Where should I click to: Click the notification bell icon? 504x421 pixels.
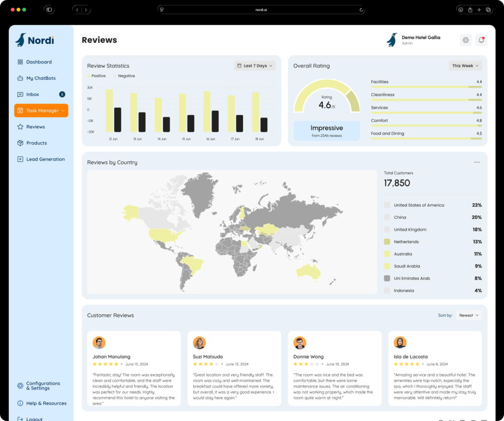pos(481,40)
